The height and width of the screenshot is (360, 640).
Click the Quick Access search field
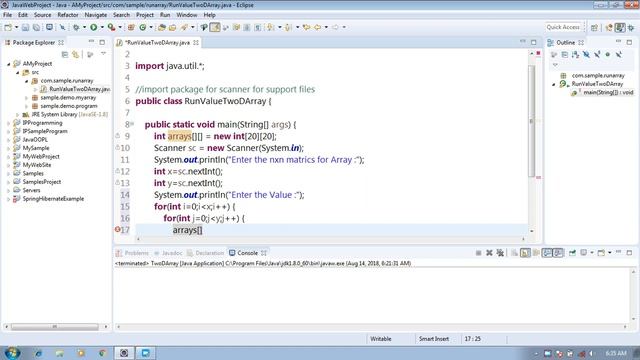[x=563, y=27]
